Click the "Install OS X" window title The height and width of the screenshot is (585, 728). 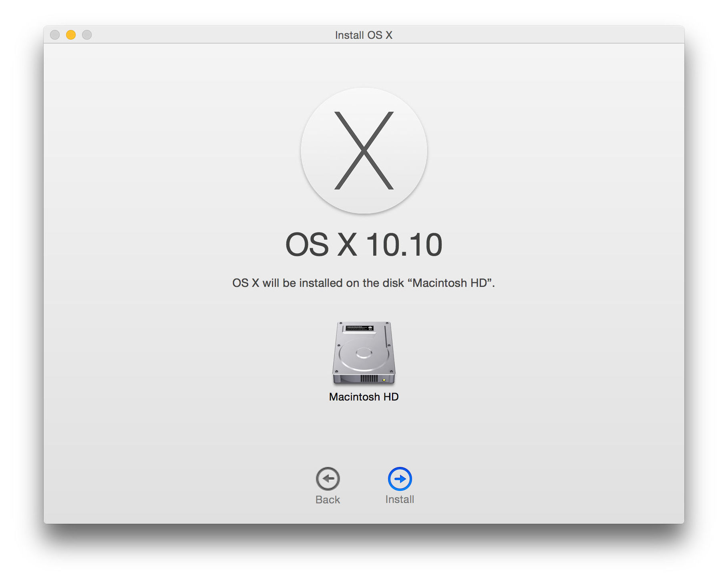(x=364, y=35)
